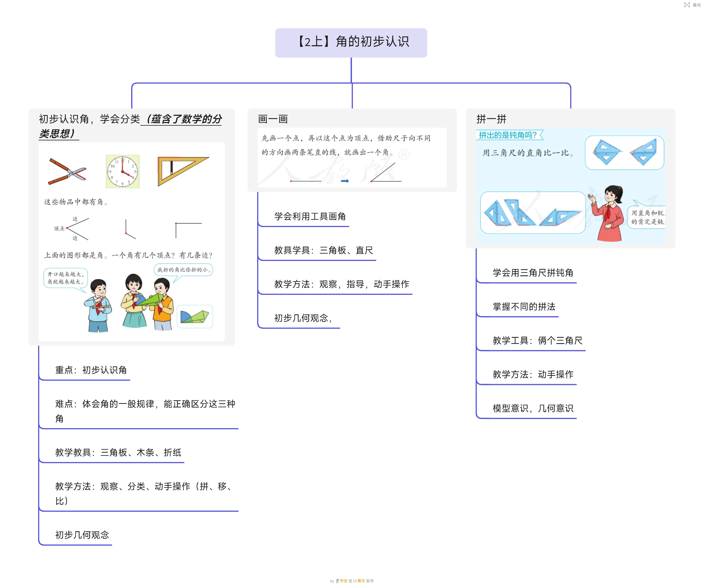Viewport: 704px width, 588px height.
Task: Click the 拼出的是钝角吗? banner label
Action: (508, 135)
